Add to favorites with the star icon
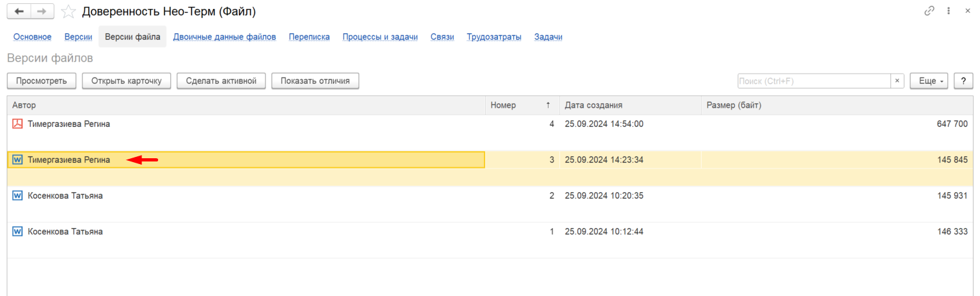This screenshot has width=980, height=296. pyautogui.click(x=68, y=12)
